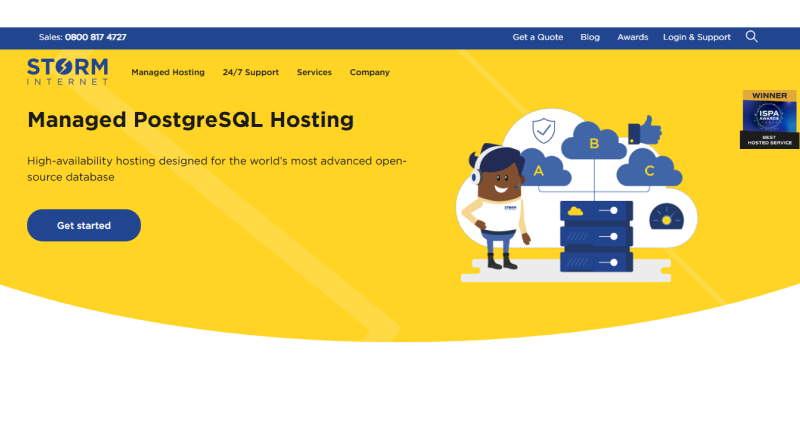Click the Managed PostgreSQL Hosting heading
Screen dimensions: 800x445
[190, 120]
